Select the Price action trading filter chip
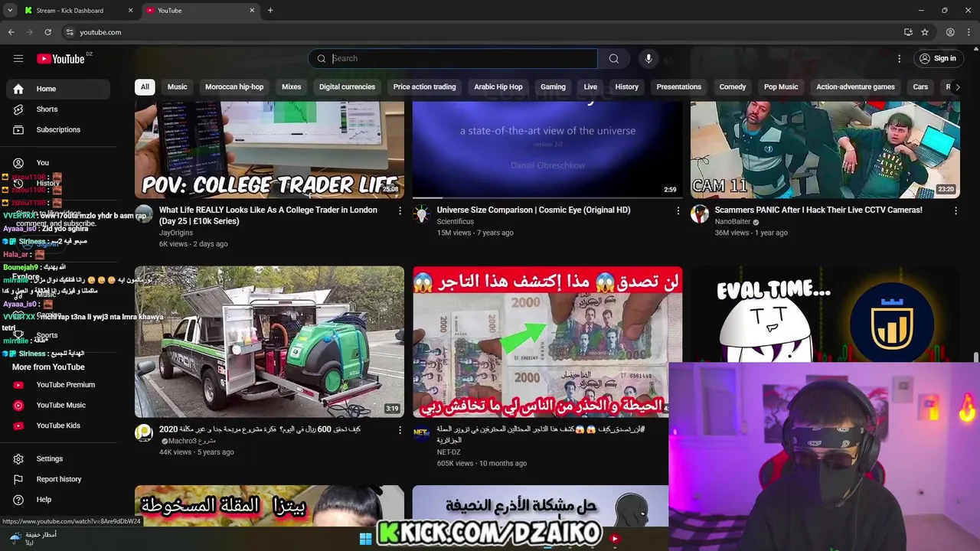This screenshot has width=980, height=551. [424, 86]
